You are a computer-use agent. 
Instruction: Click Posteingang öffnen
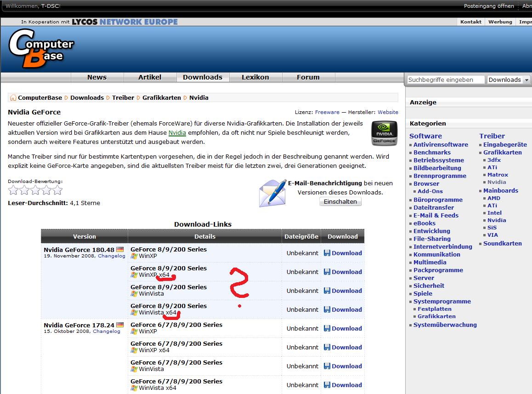489,6
